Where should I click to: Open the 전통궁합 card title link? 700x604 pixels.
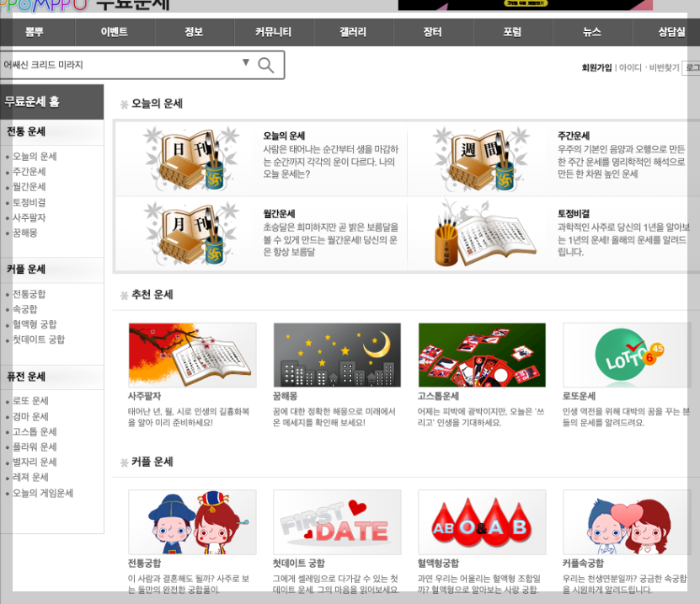pyautogui.click(x=144, y=564)
